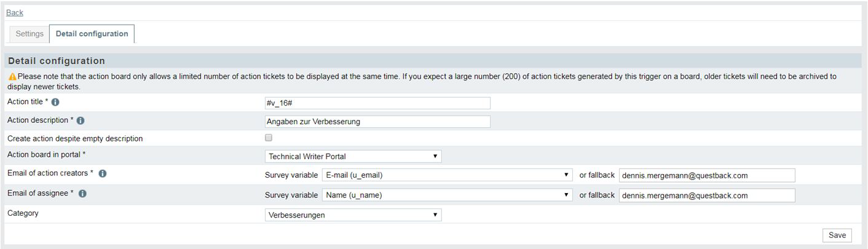
Task: Switch to the Settings tab
Action: click(x=30, y=34)
